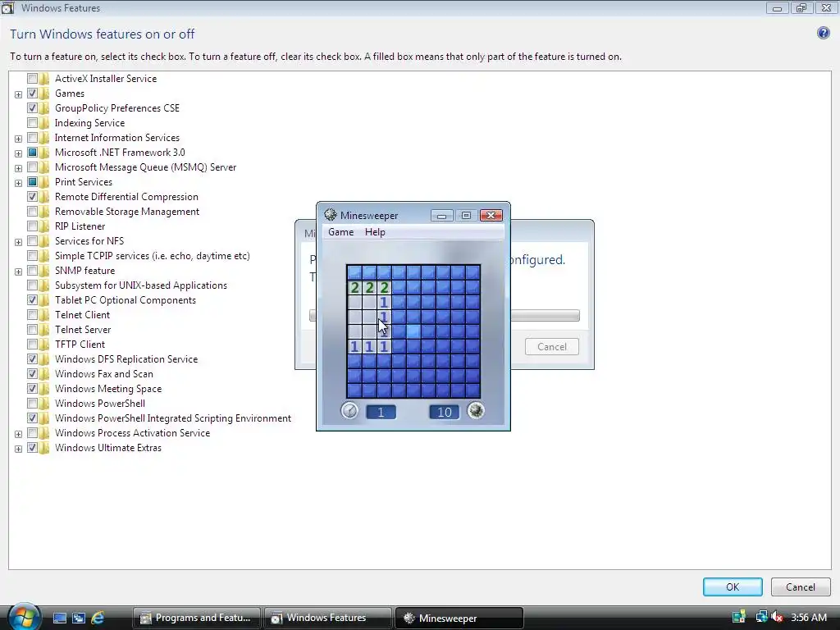Click Windows Ultimate Extras folder icon
This screenshot has height=630, width=840.
44,447
